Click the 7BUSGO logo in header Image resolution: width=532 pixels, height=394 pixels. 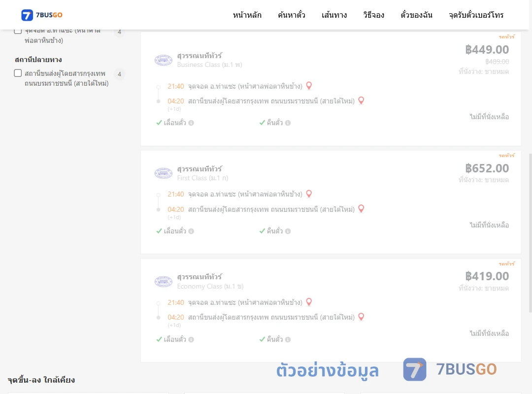tap(42, 15)
